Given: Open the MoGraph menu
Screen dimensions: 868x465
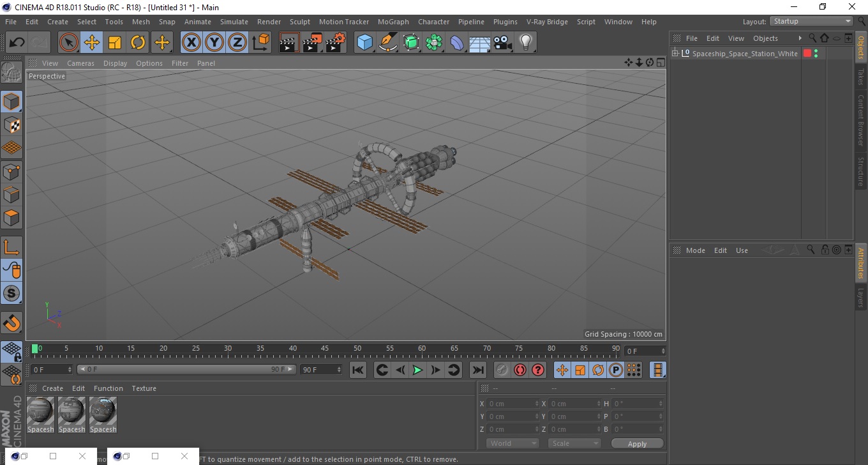Looking at the screenshot, I should [393, 22].
